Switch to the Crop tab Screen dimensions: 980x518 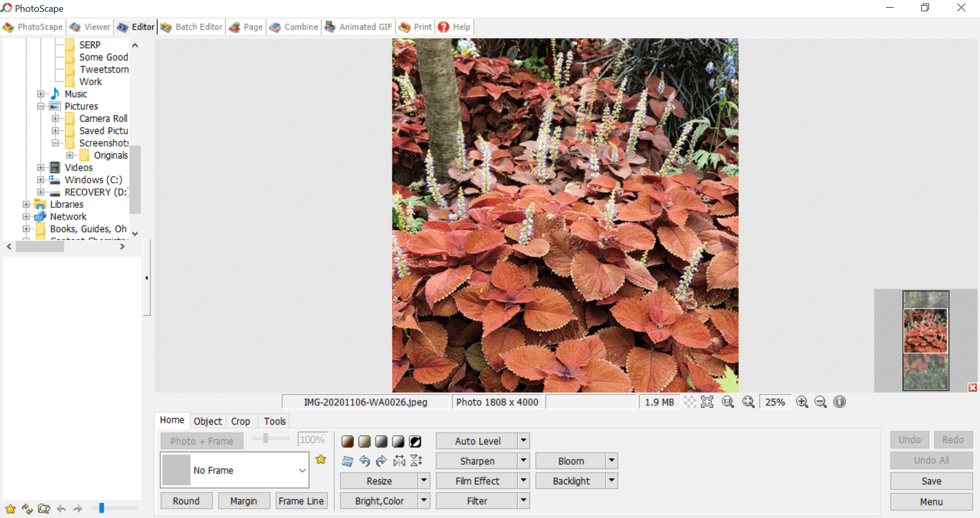241,421
